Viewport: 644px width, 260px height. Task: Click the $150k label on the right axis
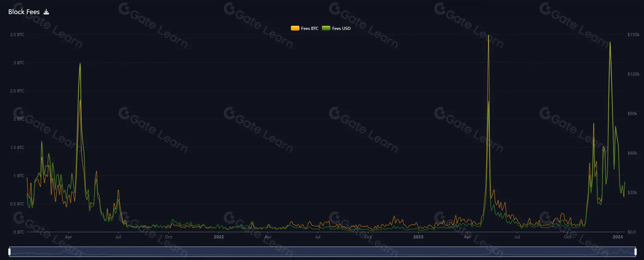point(633,35)
